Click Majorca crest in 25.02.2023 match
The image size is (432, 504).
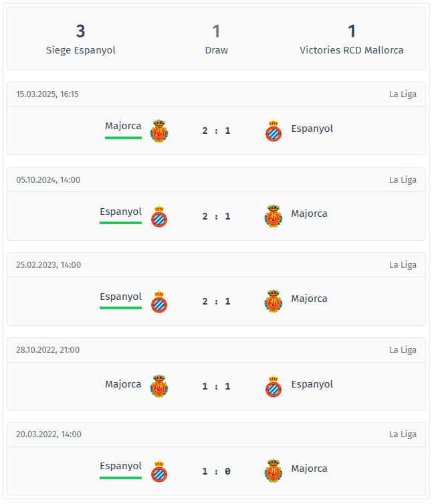tap(274, 301)
